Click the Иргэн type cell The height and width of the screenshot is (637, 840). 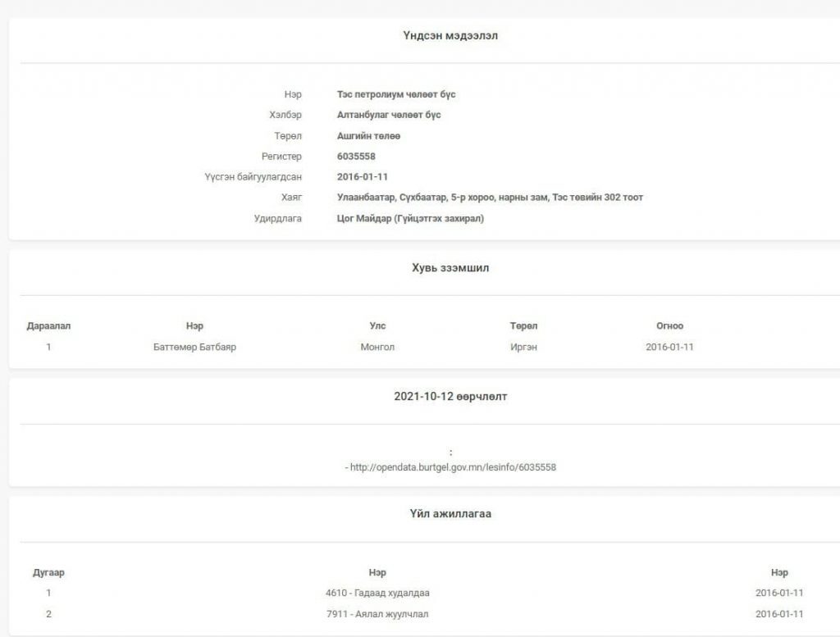523,347
